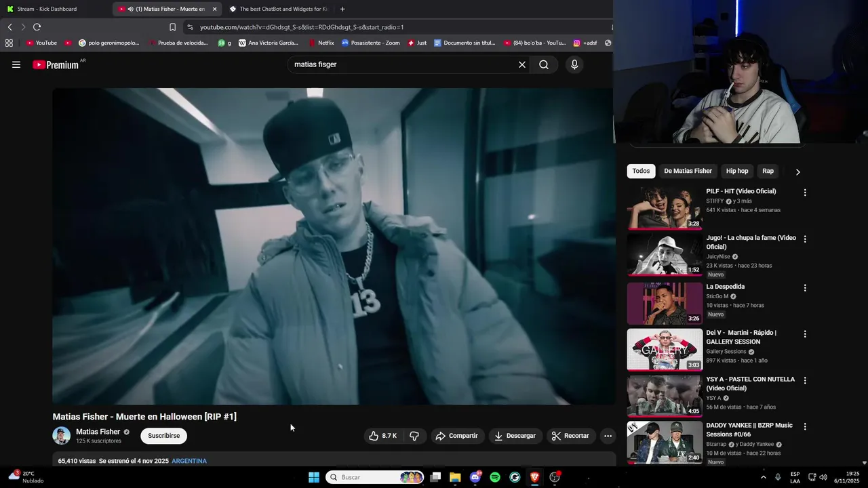The image size is (868, 488).
Task: Open Documento sin título bookmark
Action: 465,43
